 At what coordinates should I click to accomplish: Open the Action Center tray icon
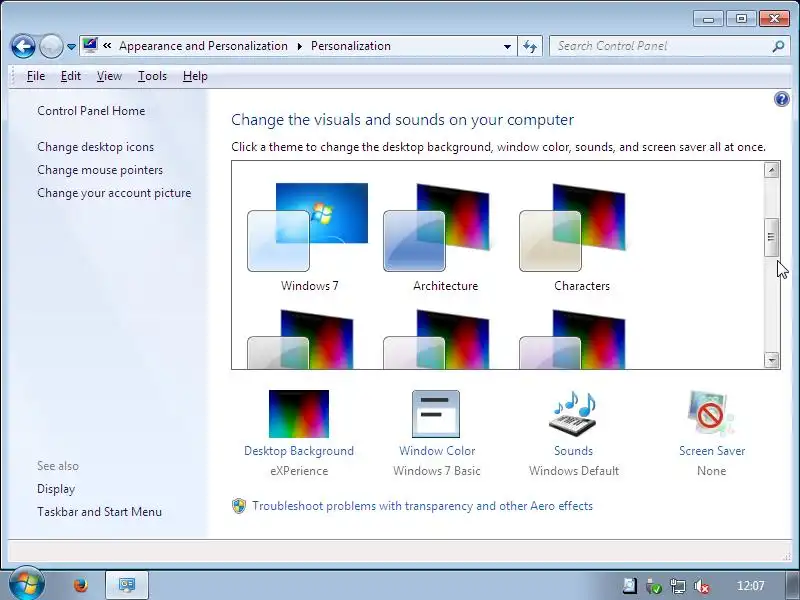point(629,586)
